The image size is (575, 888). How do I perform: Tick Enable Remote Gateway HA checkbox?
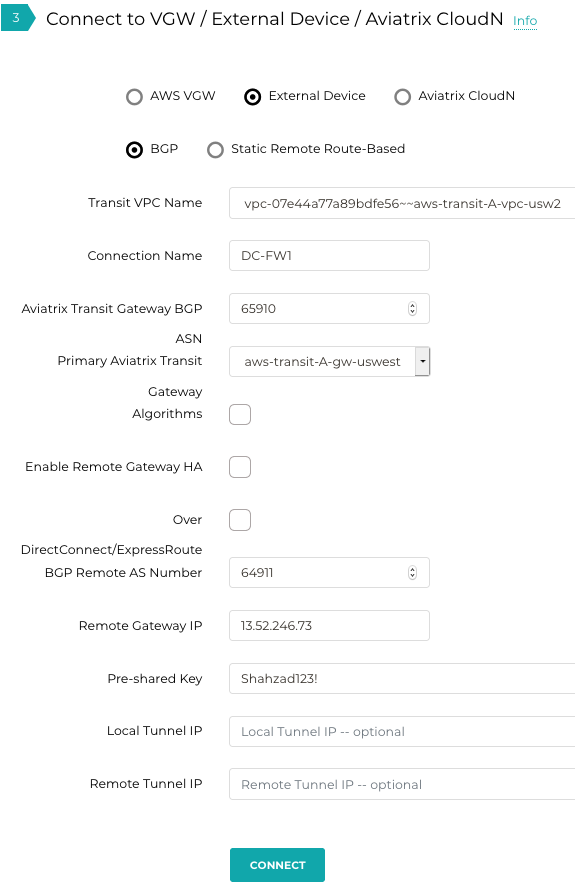point(240,467)
